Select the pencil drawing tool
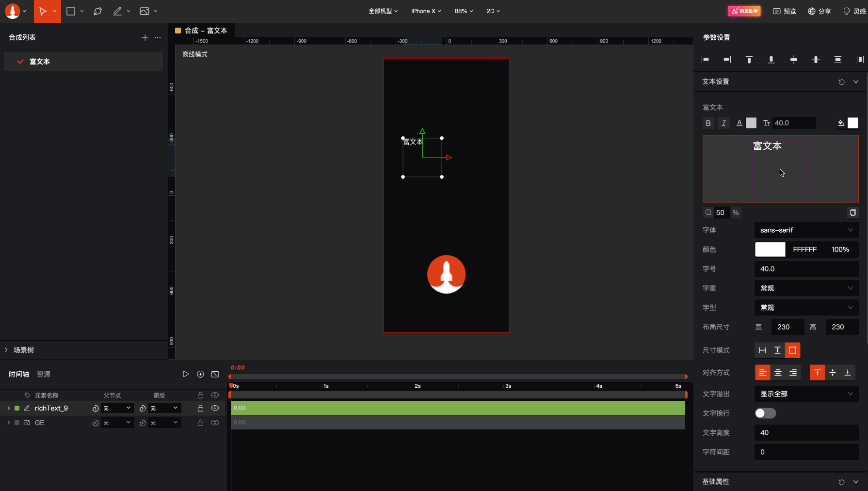 (x=117, y=11)
